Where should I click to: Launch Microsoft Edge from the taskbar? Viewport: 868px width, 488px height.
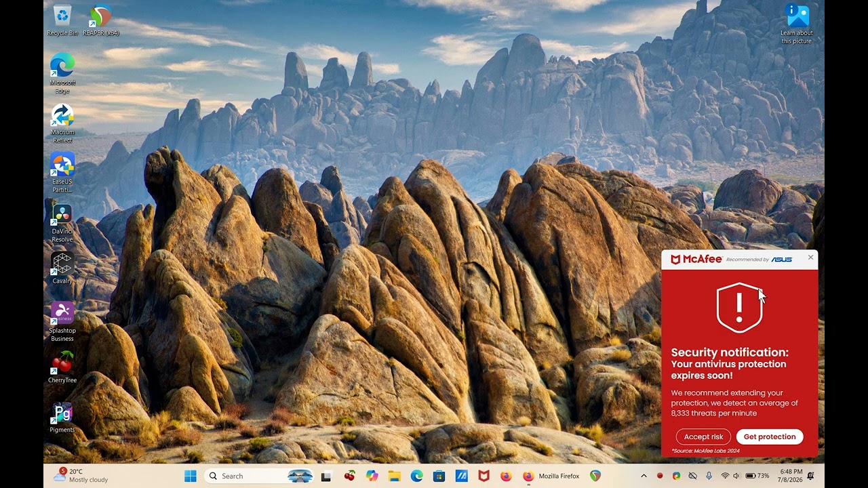point(416,476)
